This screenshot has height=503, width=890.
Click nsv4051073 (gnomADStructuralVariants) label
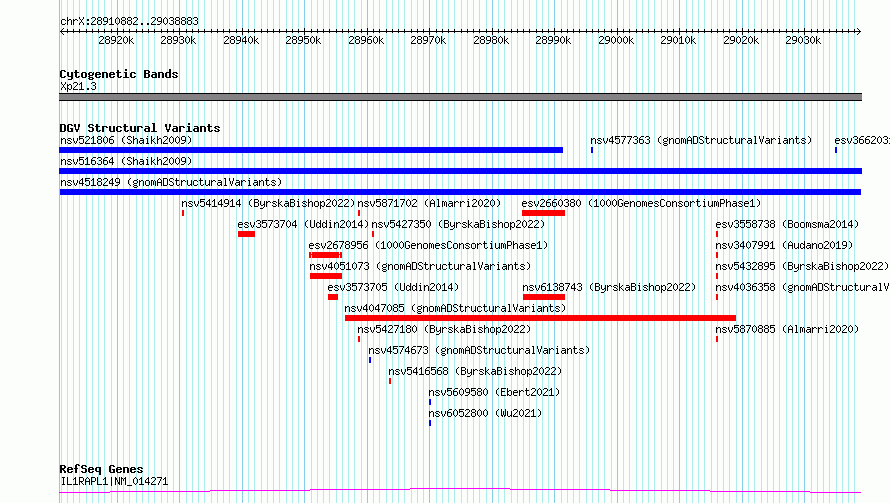click(420, 266)
